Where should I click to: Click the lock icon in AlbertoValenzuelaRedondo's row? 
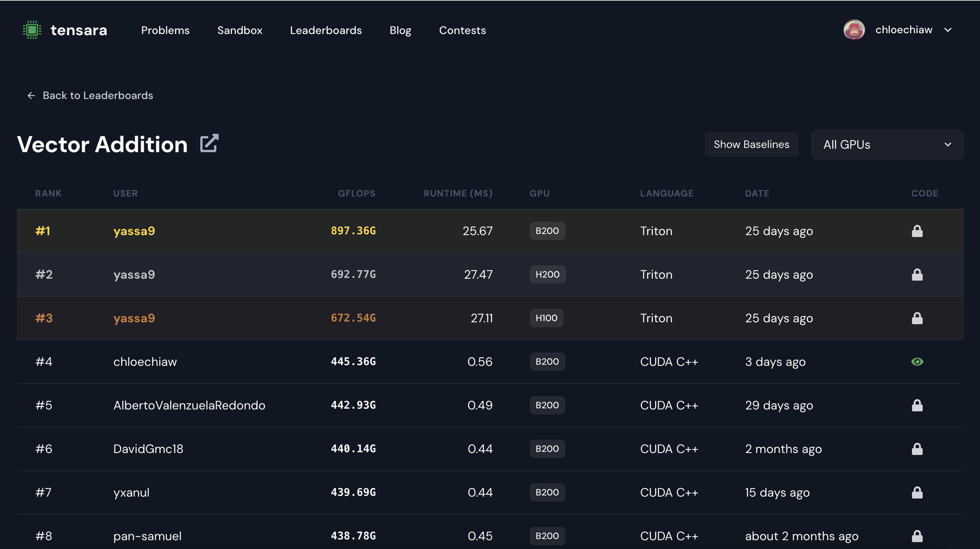(917, 405)
